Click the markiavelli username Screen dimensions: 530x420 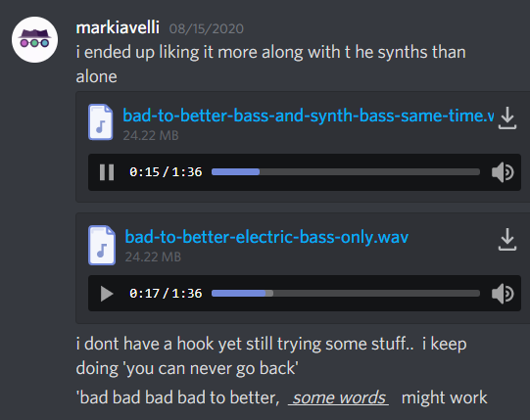tap(118, 27)
